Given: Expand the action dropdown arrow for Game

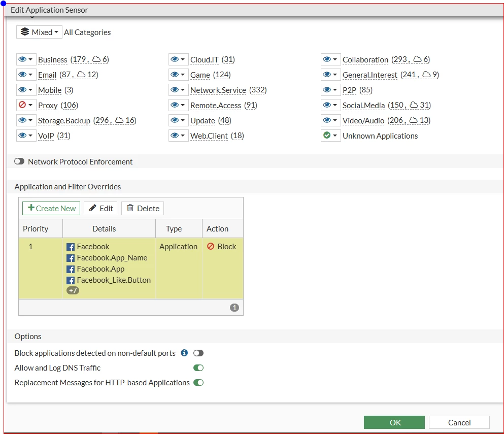Looking at the screenshot, I should (x=183, y=75).
